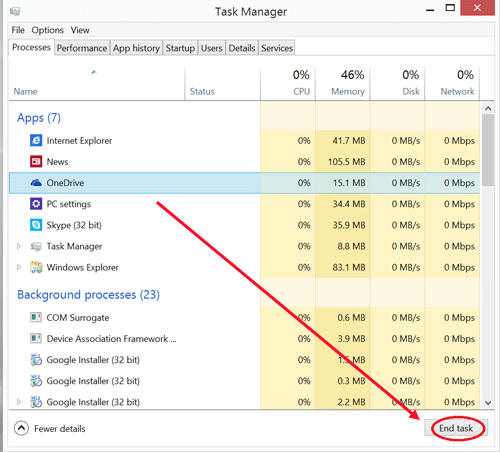This screenshot has width=500, height=452.
Task: Click the News app icon
Action: click(36, 162)
